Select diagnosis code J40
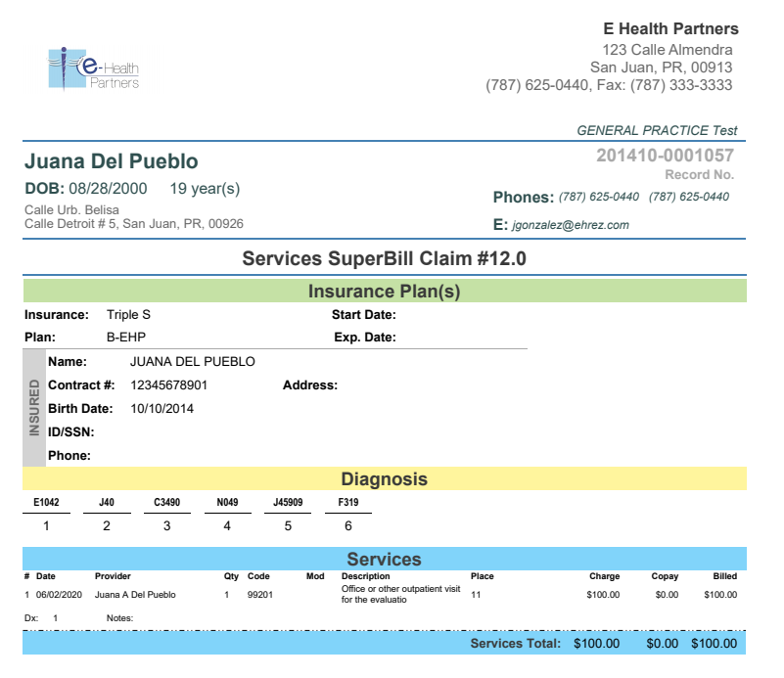The image size is (784, 678). [x=107, y=502]
